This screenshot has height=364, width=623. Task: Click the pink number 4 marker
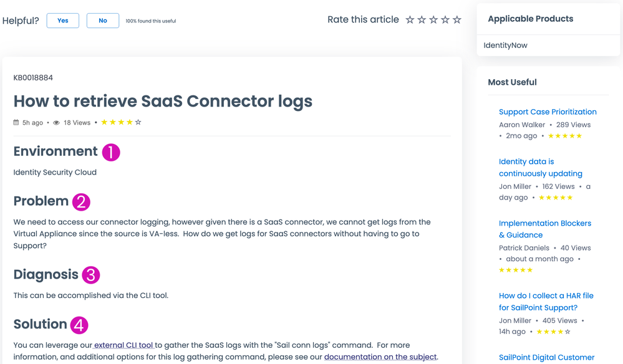79,325
